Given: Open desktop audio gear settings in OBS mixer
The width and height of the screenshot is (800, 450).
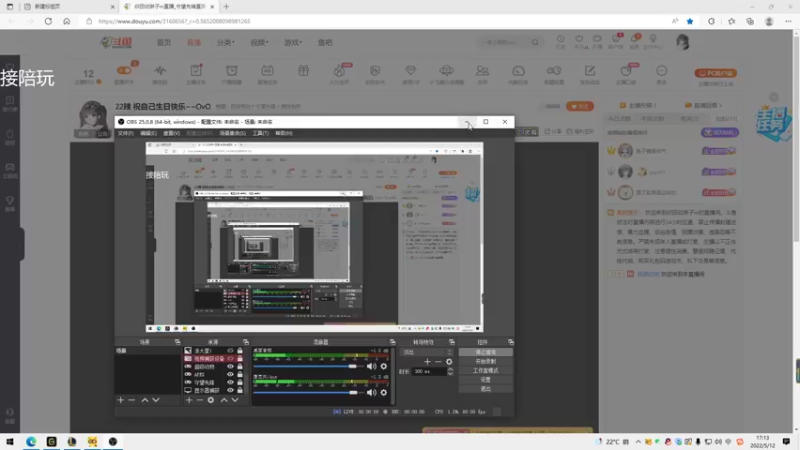Looking at the screenshot, I should coord(384,366).
